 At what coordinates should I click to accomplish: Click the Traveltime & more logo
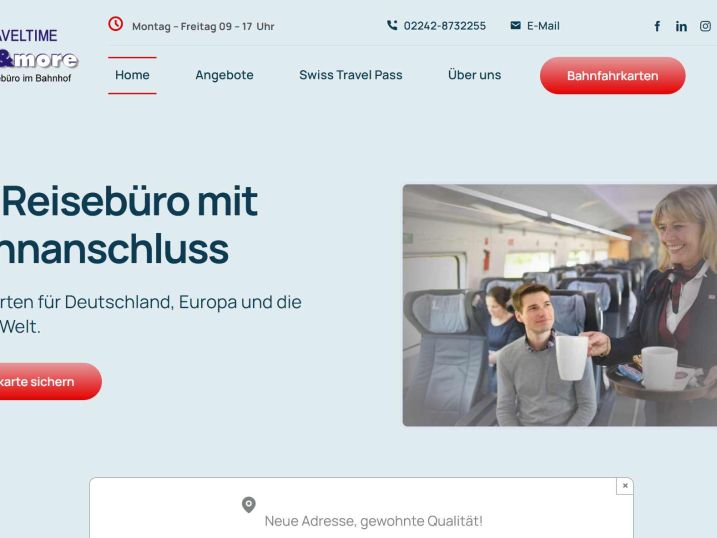[37, 55]
